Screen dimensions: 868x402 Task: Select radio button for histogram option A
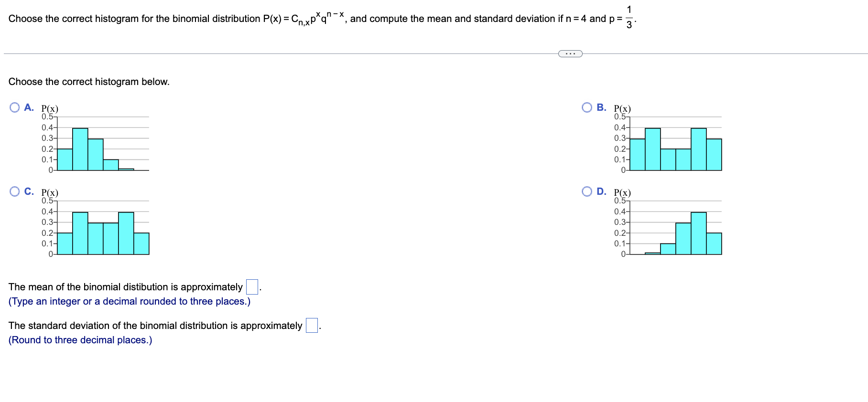click(x=14, y=107)
